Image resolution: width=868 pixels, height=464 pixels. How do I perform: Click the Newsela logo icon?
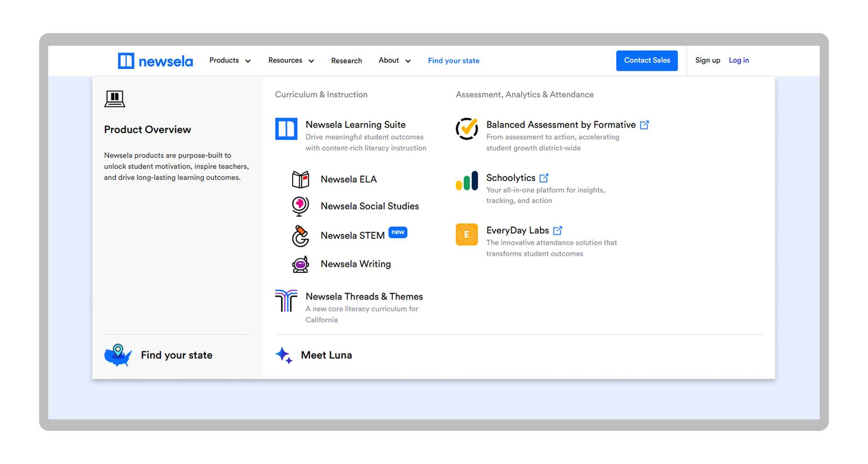coord(126,61)
